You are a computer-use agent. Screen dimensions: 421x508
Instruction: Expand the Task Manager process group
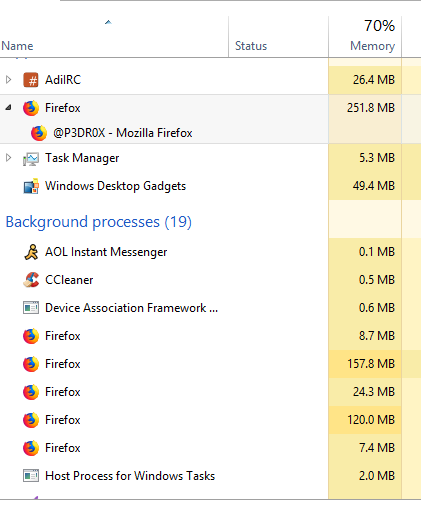point(9,158)
